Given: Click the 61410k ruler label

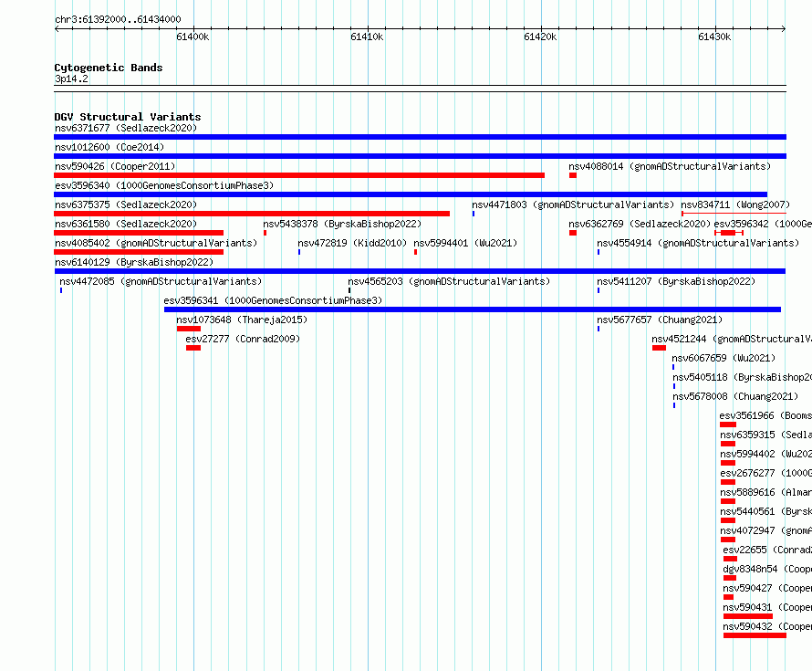Looking at the screenshot, I should pos(367,37).
